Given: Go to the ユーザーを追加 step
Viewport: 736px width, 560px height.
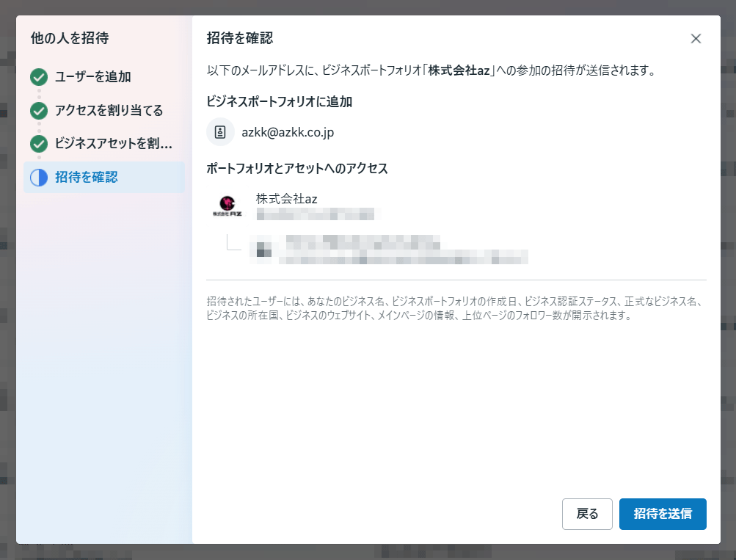Looking at the screenshot, I should [92, 76].
